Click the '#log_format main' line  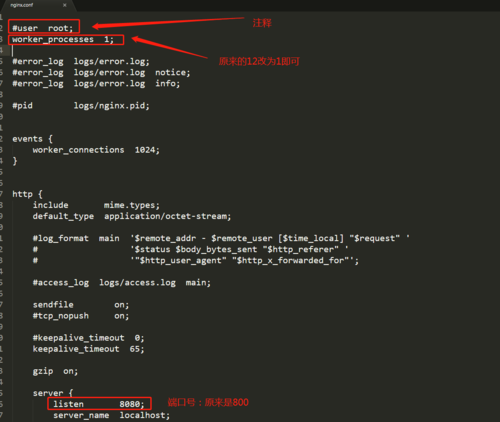221,238
